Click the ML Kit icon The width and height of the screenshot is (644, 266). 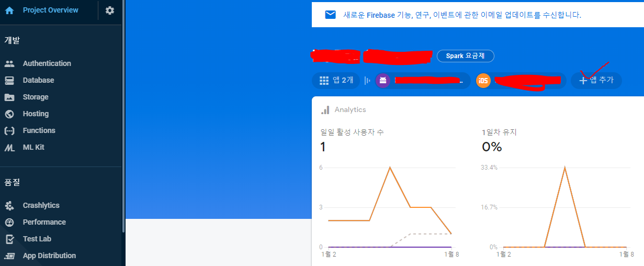[9, 148]
